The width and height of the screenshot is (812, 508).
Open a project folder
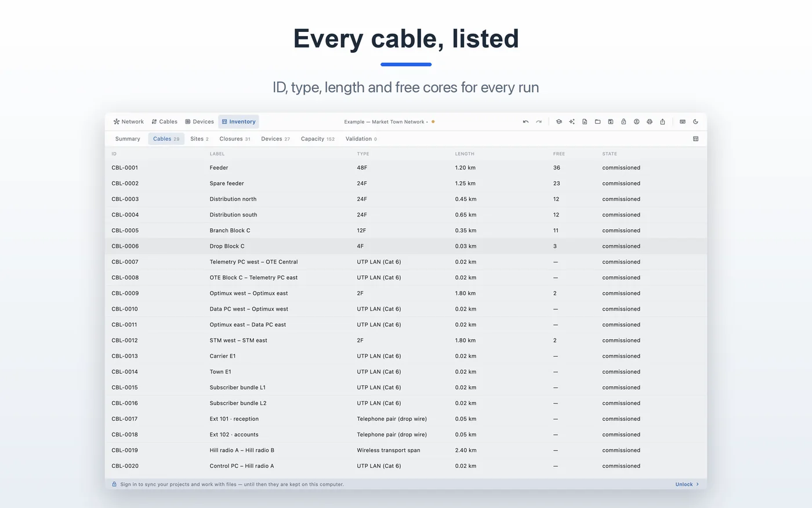[x=597, y=122]
